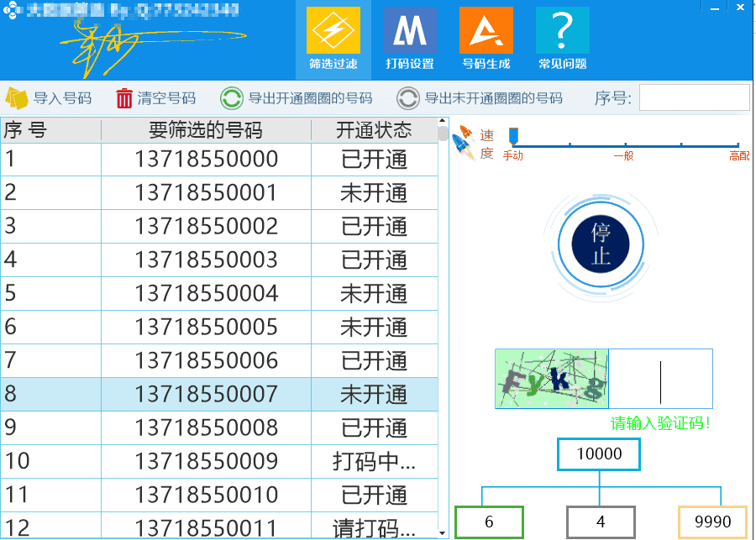Click the speed slider handle at 手动
The width and height of the screenshot is (756, 540).
point(513,136)
